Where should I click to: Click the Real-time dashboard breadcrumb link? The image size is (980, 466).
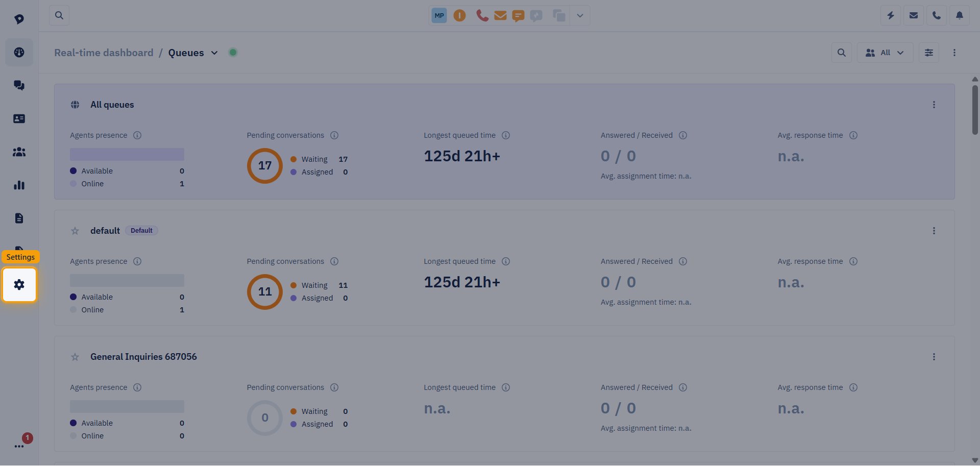pos(104,53)
